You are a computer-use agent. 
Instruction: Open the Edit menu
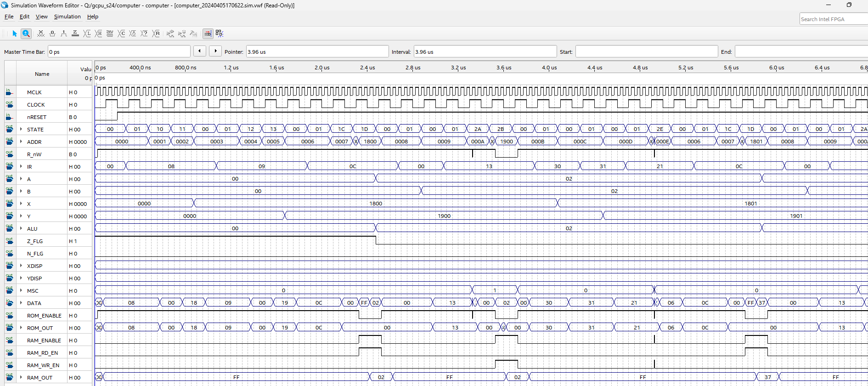click(x=24, y=17)
